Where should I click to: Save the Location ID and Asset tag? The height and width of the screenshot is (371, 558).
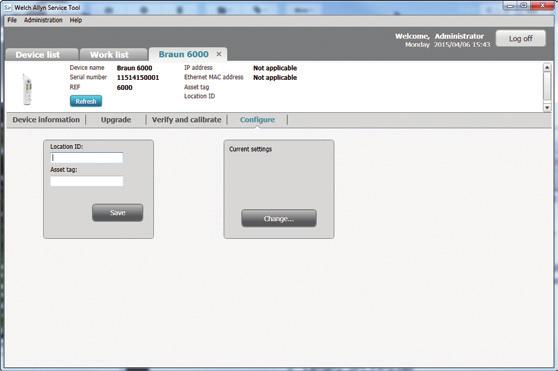[x=117, y=213]
